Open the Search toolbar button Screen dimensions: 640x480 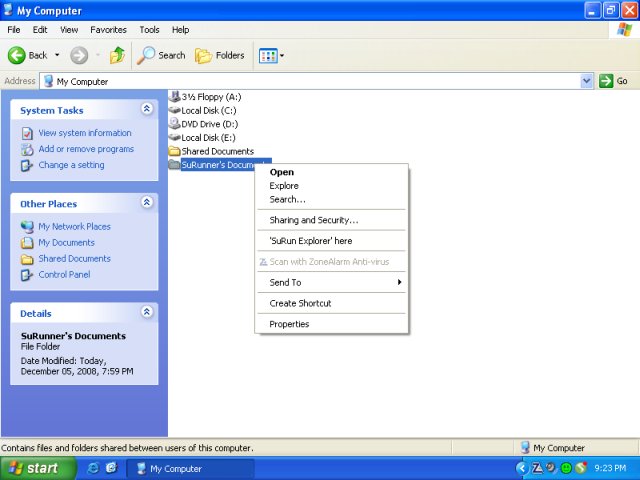pos(161,55)
